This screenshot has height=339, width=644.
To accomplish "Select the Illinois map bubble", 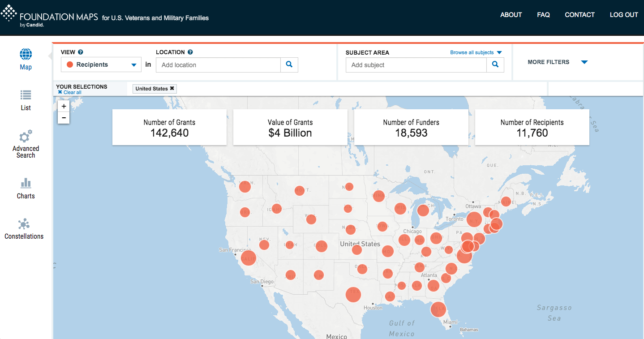I will (x=404, y=240).
